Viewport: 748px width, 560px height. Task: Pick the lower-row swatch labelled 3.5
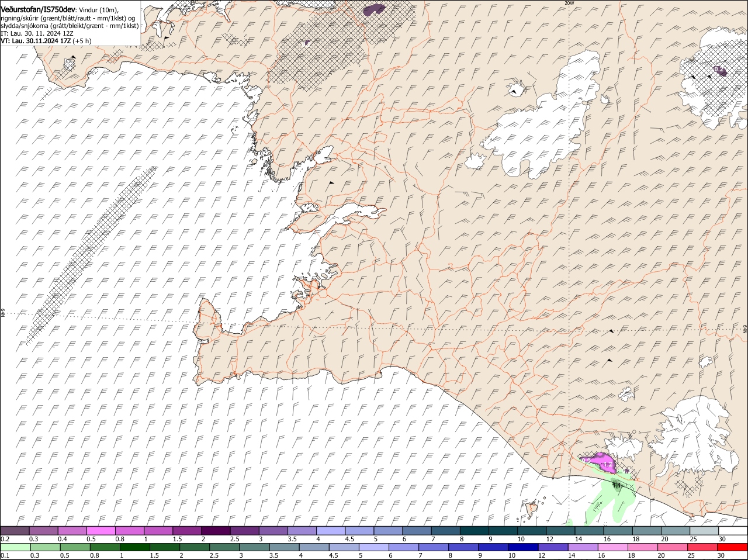tap(283, 548)
